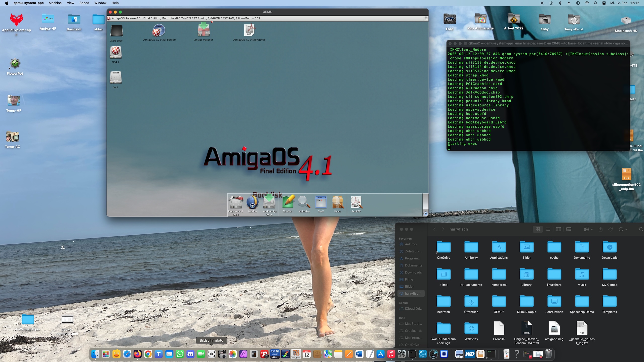Switch Finder to gallery view
The height and width of the screenshot is (362, 644).
[x=569, y=229]
